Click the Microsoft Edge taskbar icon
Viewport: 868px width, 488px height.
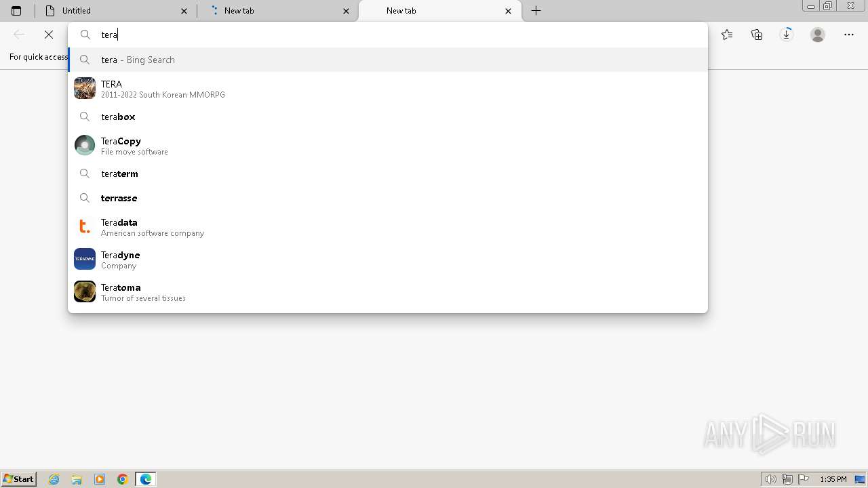[146, 479]
